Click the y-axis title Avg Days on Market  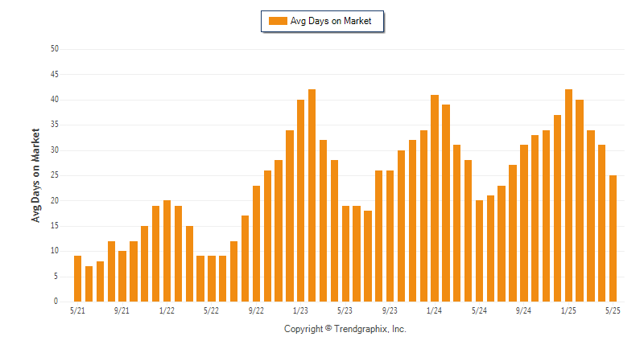pos(35,175)
